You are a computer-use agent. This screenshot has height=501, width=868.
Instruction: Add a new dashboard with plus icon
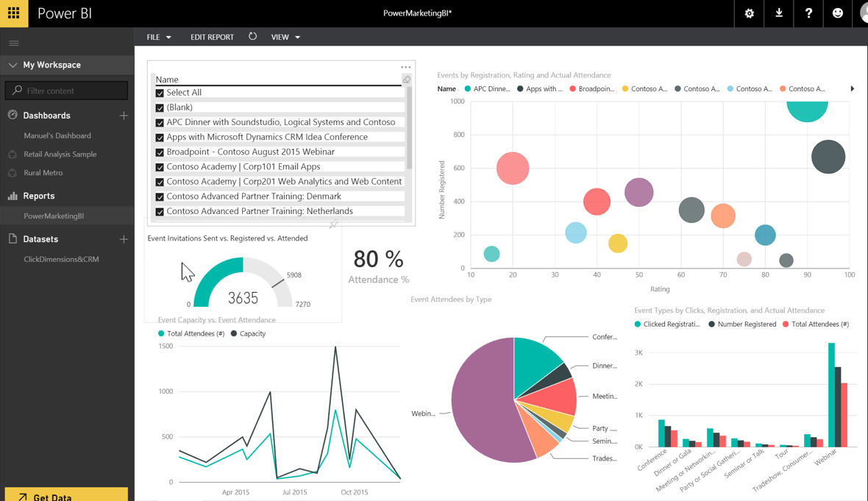point(124,116)
